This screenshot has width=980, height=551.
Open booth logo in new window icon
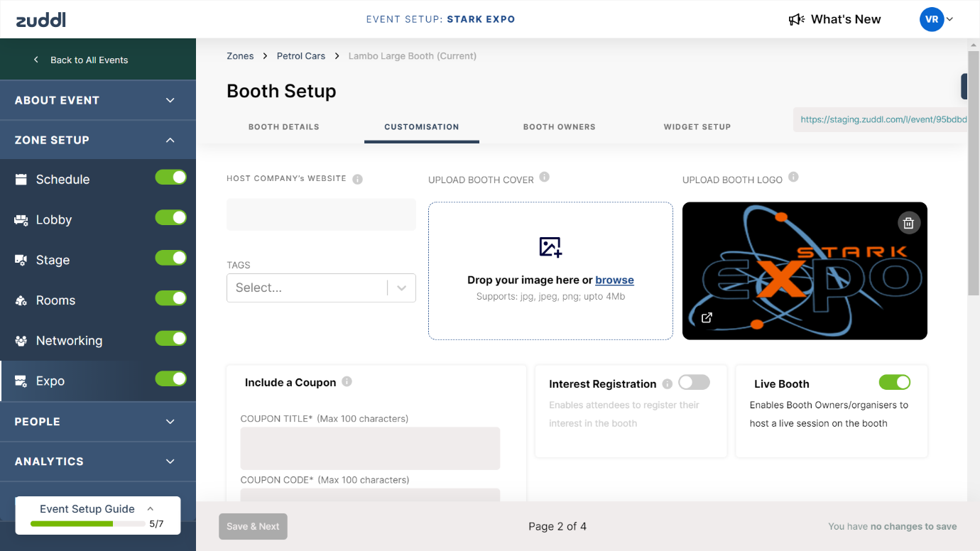point(707,318)
